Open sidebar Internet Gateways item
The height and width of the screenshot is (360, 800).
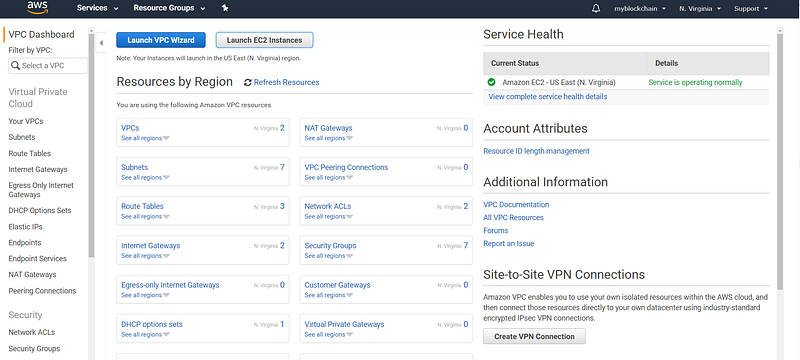(38, 169)
